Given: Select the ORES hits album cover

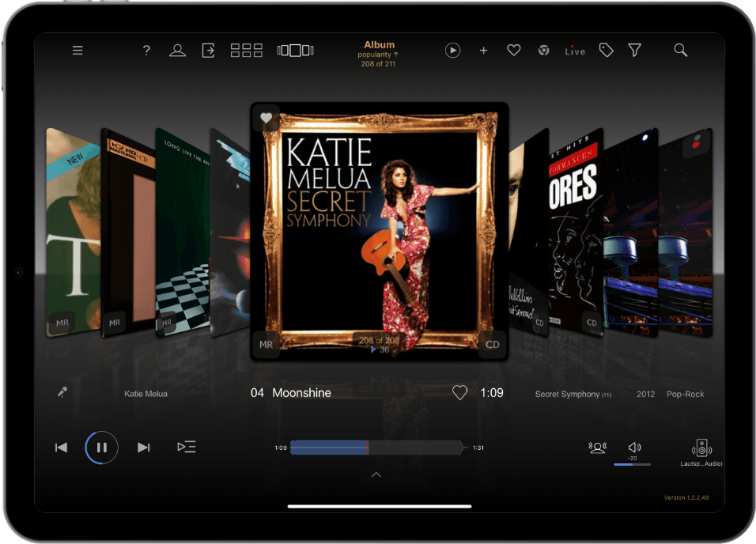Looking at the screenshot, I should (x=576, y=231).
